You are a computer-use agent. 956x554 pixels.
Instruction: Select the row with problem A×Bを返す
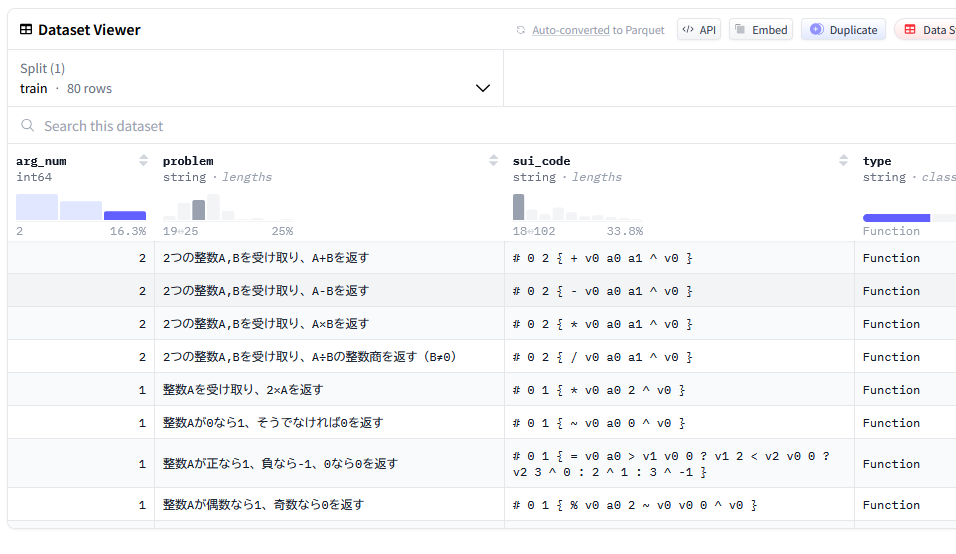[482, 324]
